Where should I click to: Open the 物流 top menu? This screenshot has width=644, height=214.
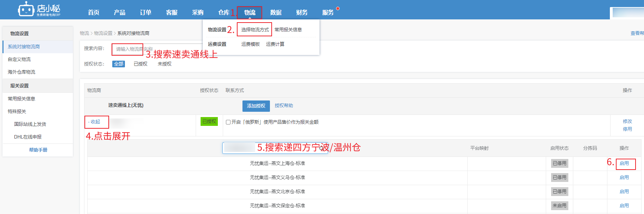(250, 13)
